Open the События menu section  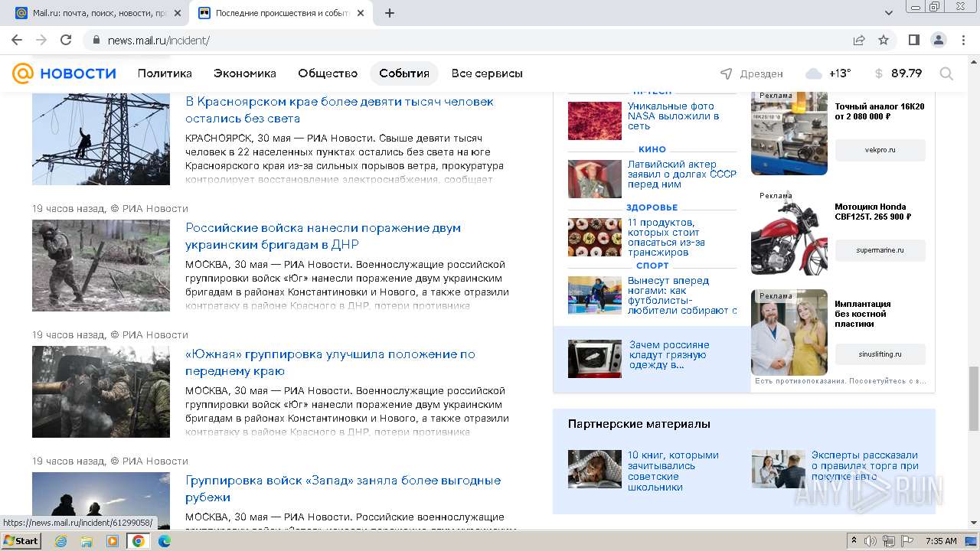(x=404, y=73)
